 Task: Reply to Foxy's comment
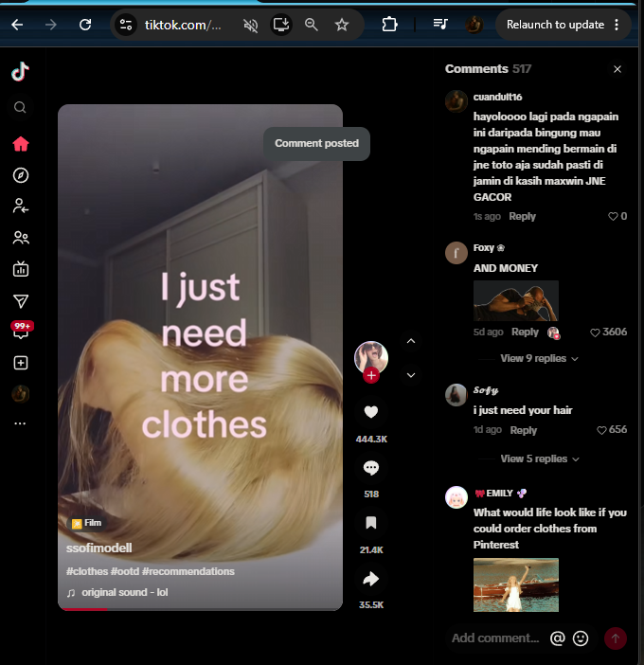click(x=525, y=332)
